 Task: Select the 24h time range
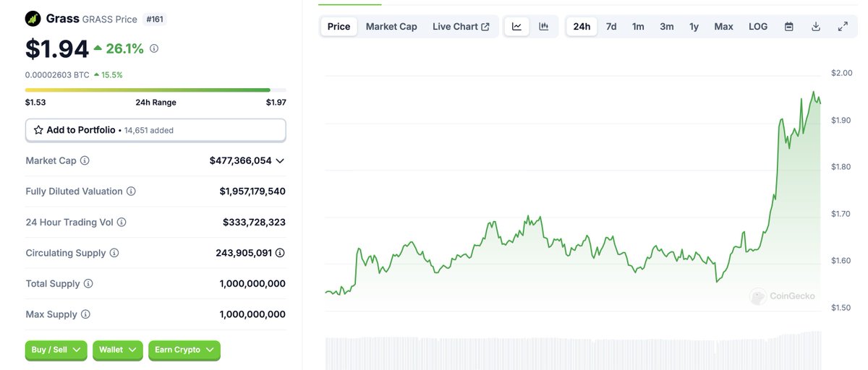click(x=582, y=27)
